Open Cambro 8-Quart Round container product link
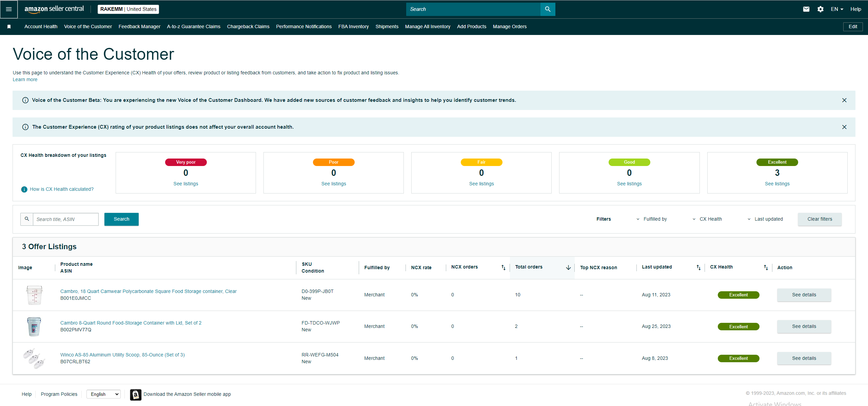Screen dimensions: 868x406 click(131, 323)
